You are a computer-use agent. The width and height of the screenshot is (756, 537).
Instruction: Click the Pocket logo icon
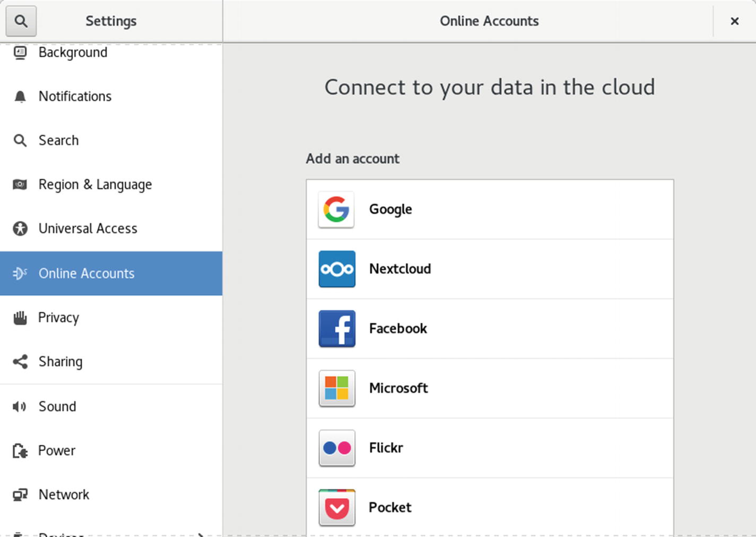point(337,507)
